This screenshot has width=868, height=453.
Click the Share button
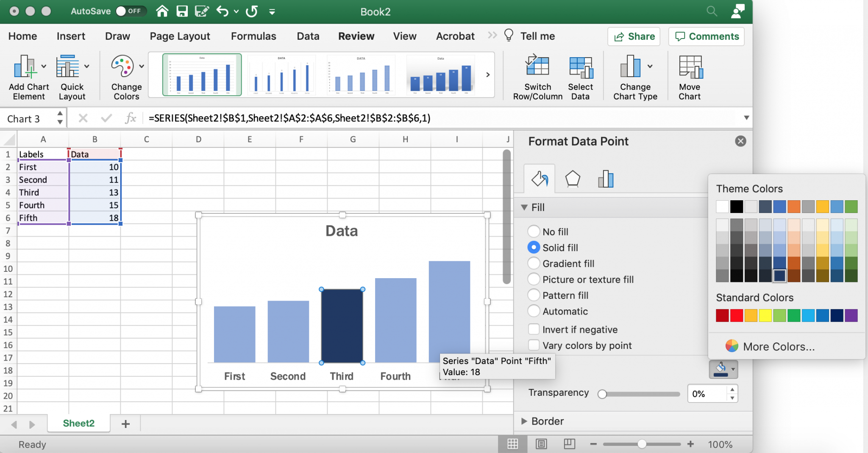pyautogui.click(x=633, y=36)
